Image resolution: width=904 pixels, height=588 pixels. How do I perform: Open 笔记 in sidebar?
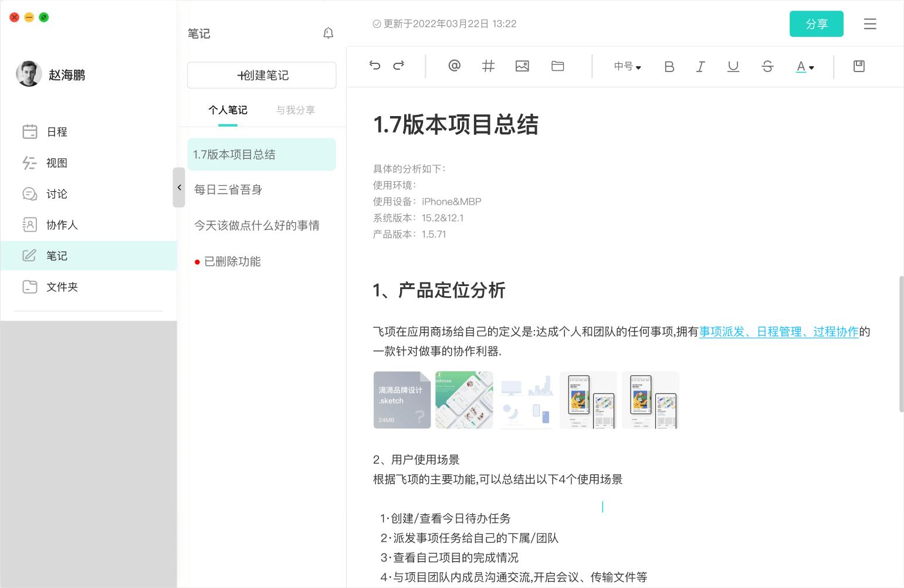coord(89,256)
